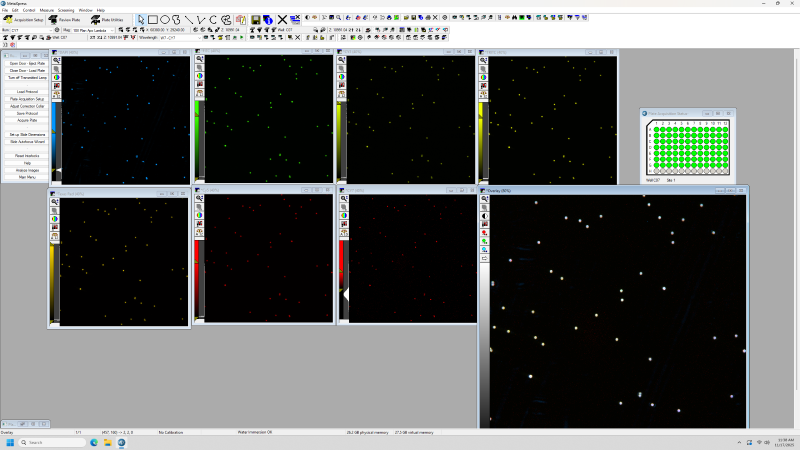Open the Screening menu

(x=65, y=10)
